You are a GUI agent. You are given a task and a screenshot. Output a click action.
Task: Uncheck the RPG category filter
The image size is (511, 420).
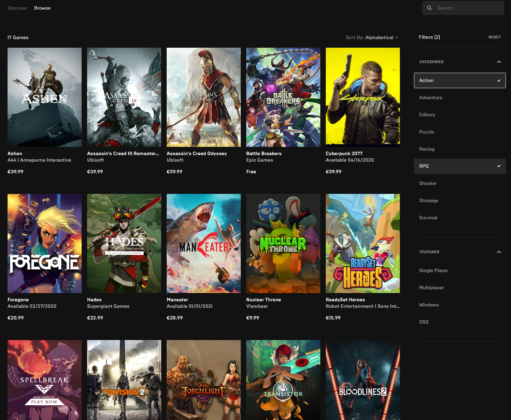point(460,166)
